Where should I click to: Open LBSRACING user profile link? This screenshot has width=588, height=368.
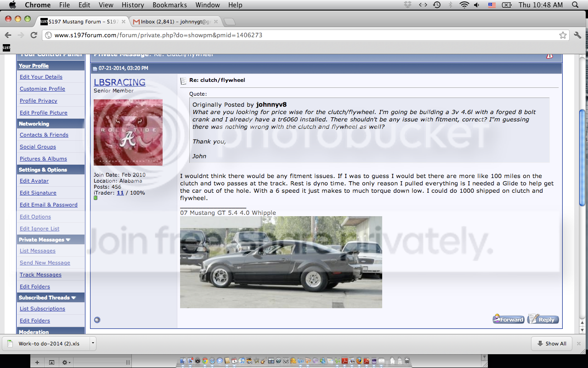(119, 82)
